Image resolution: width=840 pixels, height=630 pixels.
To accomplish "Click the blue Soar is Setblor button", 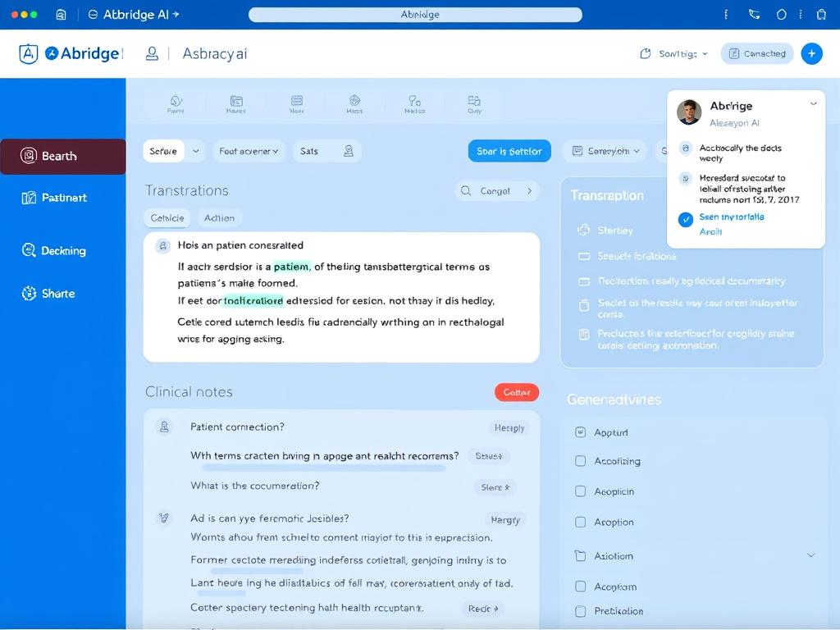I will pos(509,151).
